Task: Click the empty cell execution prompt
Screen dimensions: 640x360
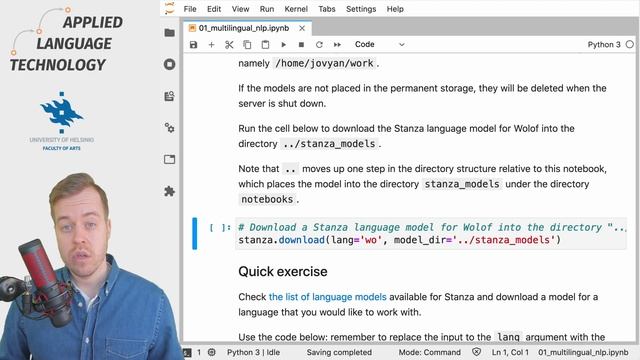Action: point(220,228)
